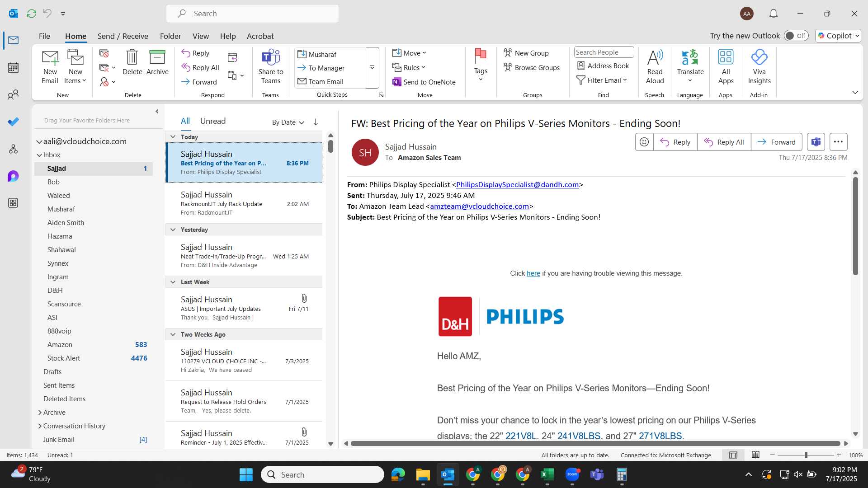The height and width of the screenshot is (488, 868).
Task: Click the Teams icon in the reading pane
Action: pos(816,142)
